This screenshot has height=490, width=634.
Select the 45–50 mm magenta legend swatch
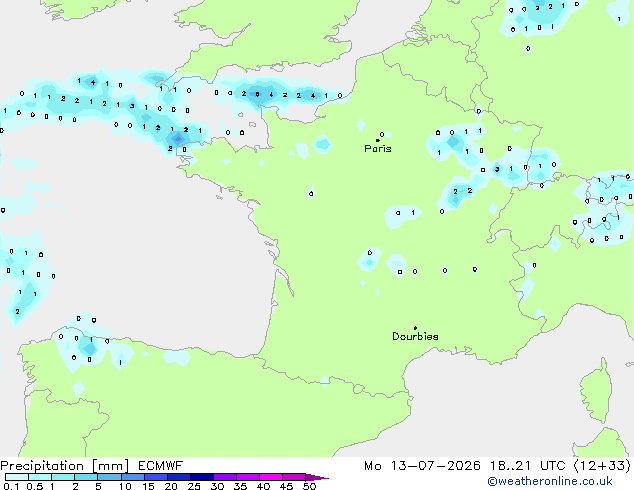tap(294, 477)
